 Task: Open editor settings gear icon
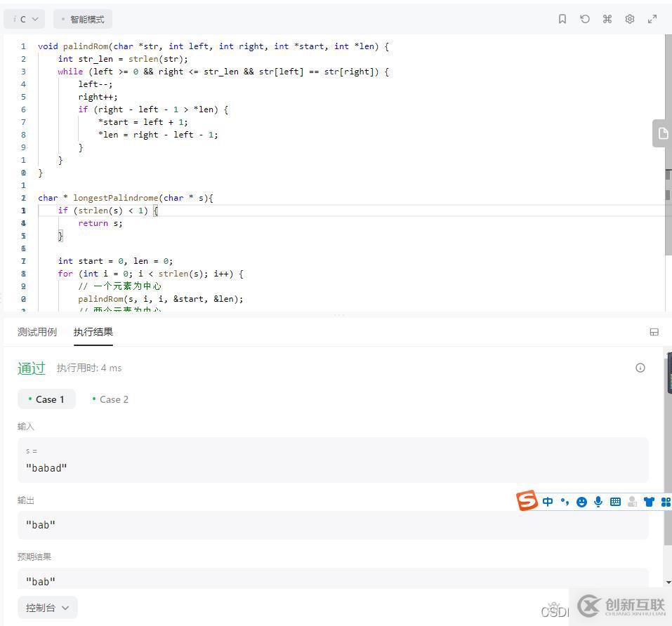pos(630,19)
